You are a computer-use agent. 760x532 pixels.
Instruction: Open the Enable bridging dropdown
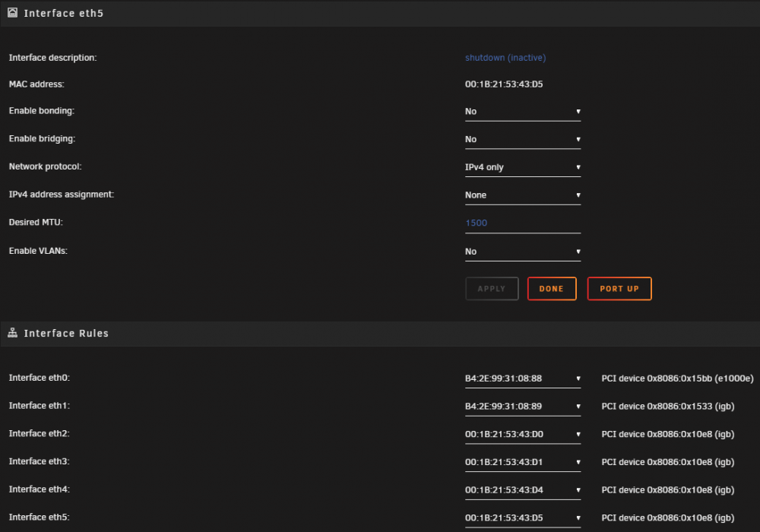[x=523, y=140]
